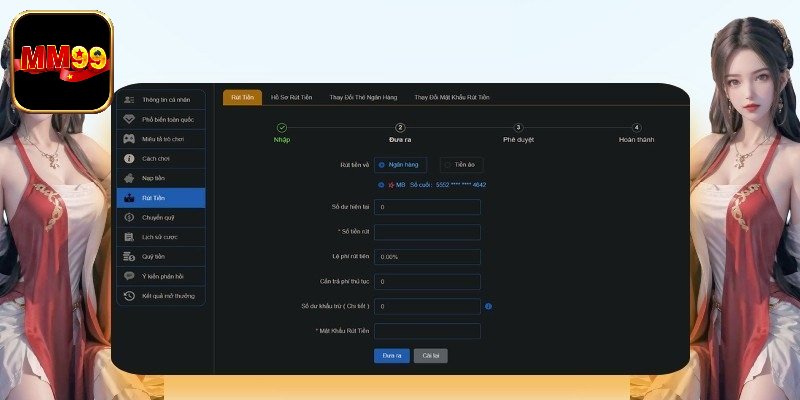Go to Thay Đổi Mật Khẩu Rút Tiền tab
Viewport: 800px width, 400px height.
451,97
